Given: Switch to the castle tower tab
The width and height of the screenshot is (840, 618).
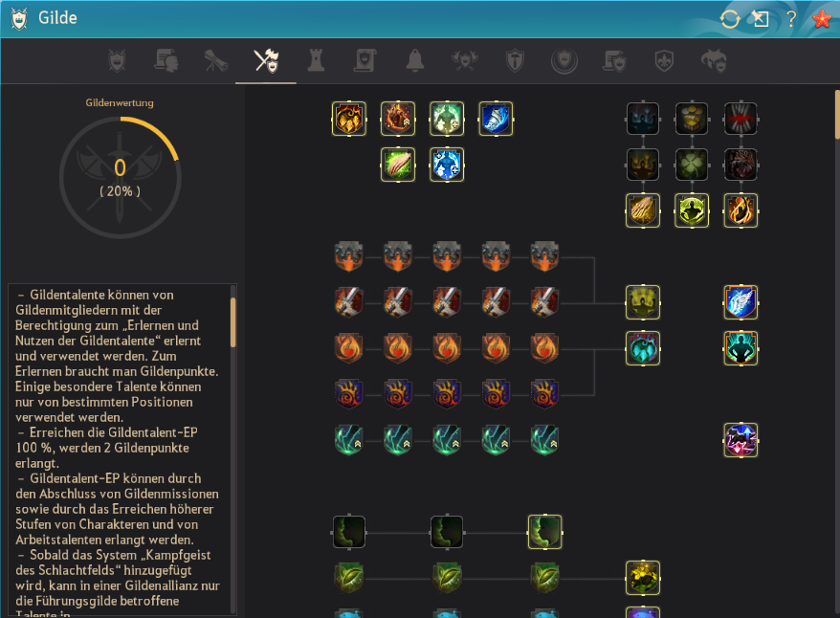Looking at the screenshot, I should click(316, 60).
